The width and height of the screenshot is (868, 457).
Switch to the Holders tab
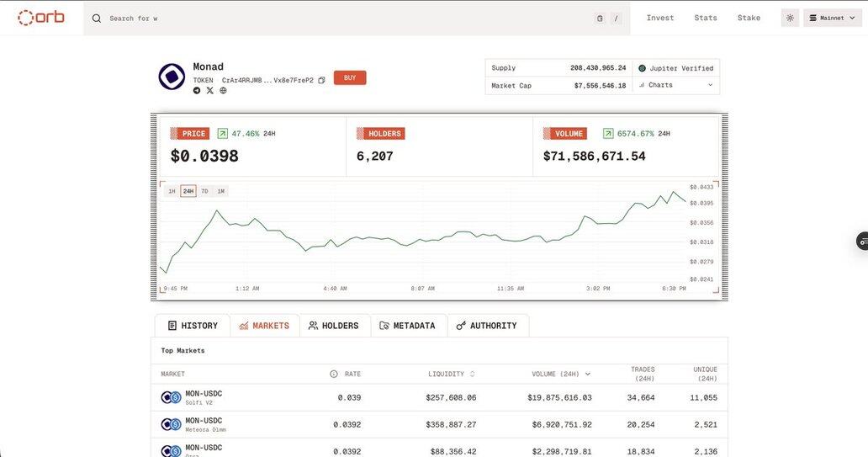334,326
